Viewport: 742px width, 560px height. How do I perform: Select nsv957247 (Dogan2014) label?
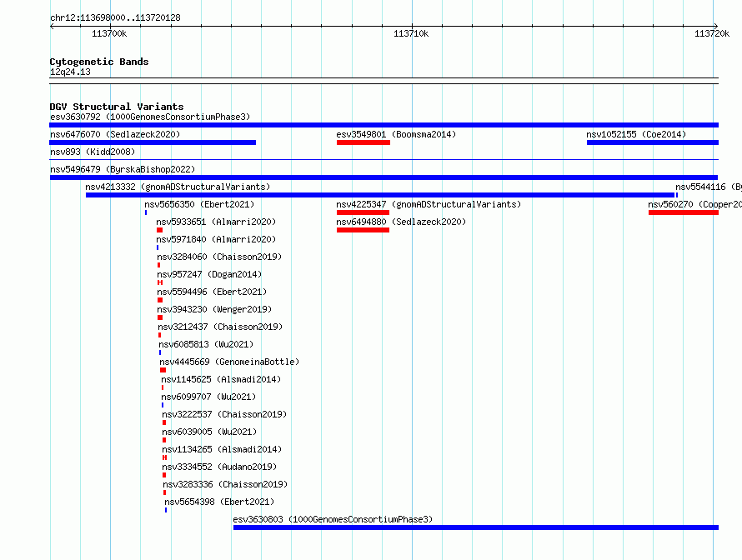coord(209,274)
